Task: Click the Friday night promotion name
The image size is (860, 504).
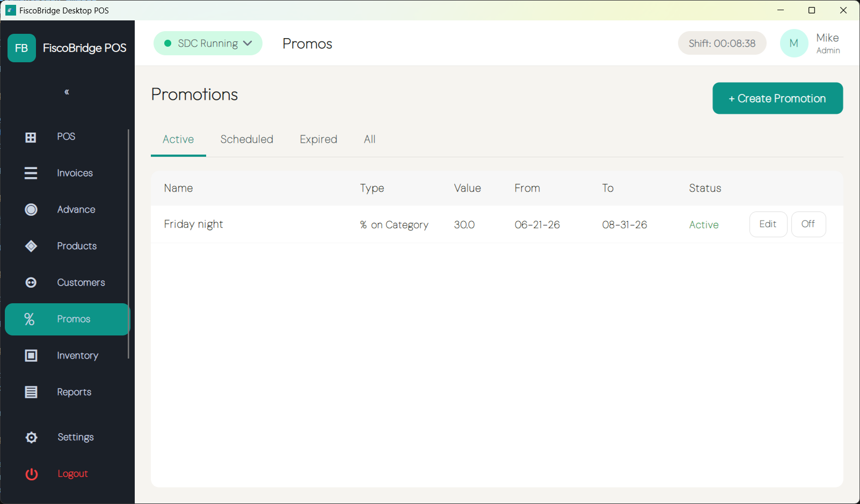Action: tap(193, 224)
